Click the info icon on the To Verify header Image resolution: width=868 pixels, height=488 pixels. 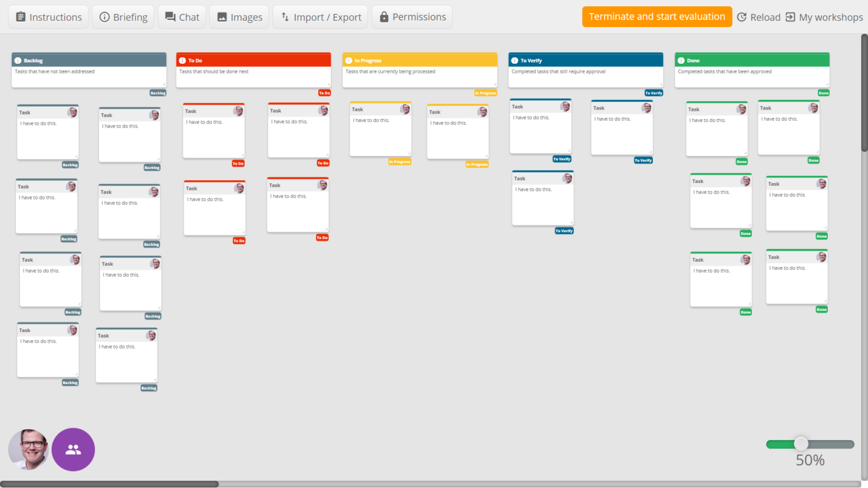pos(514,60)
